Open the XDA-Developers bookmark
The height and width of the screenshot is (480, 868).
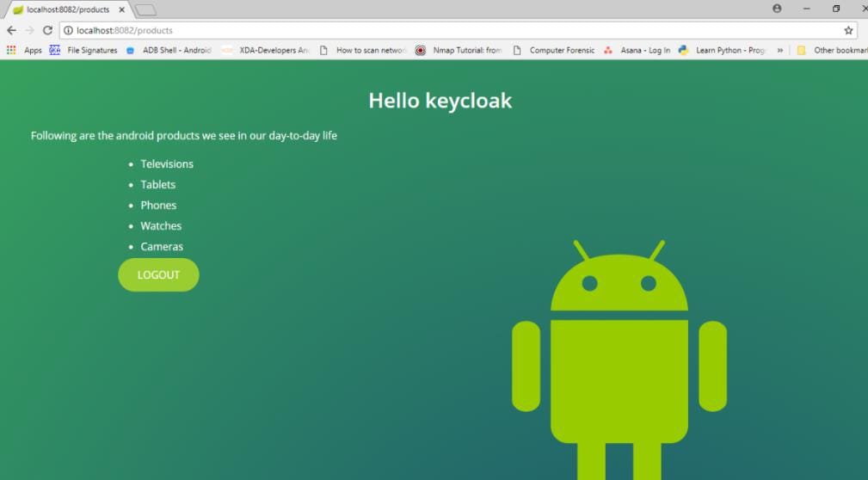click(x=266, y=51)
